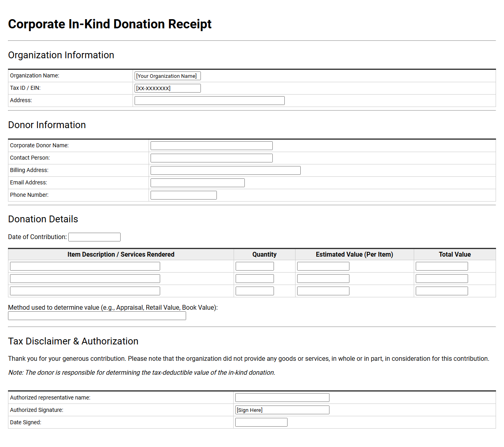Select the Contact Person input
504x447 pixels.
pos(212,158)
